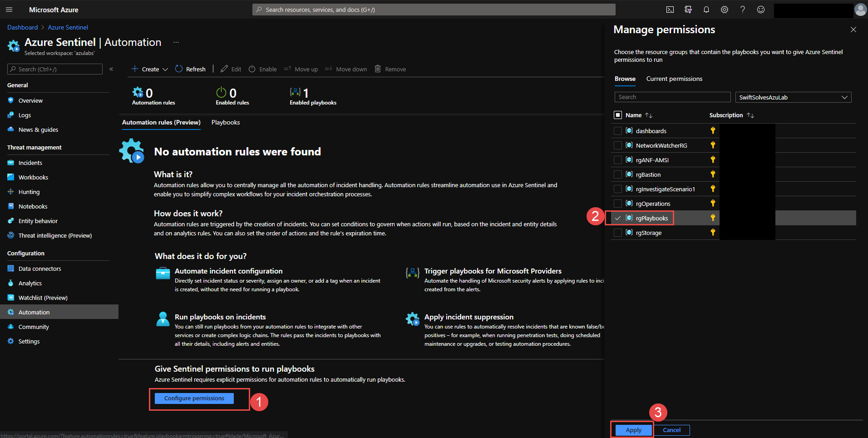Open Data connectors in the sidebar
868x438 pixels.
(x=39, y=269)
